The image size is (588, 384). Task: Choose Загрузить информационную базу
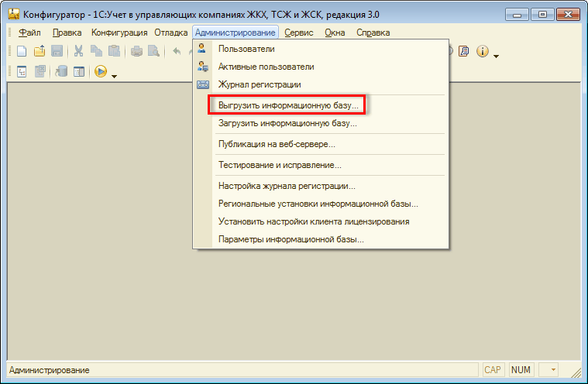(321, 123)
